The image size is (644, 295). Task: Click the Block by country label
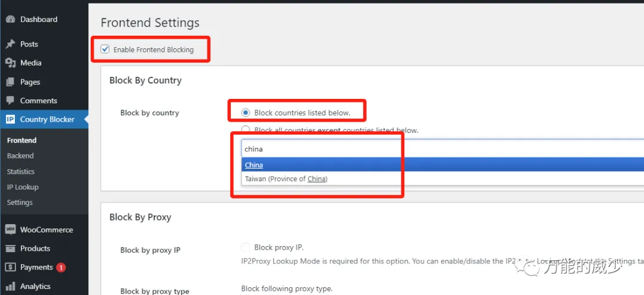[x=150, y=113]
